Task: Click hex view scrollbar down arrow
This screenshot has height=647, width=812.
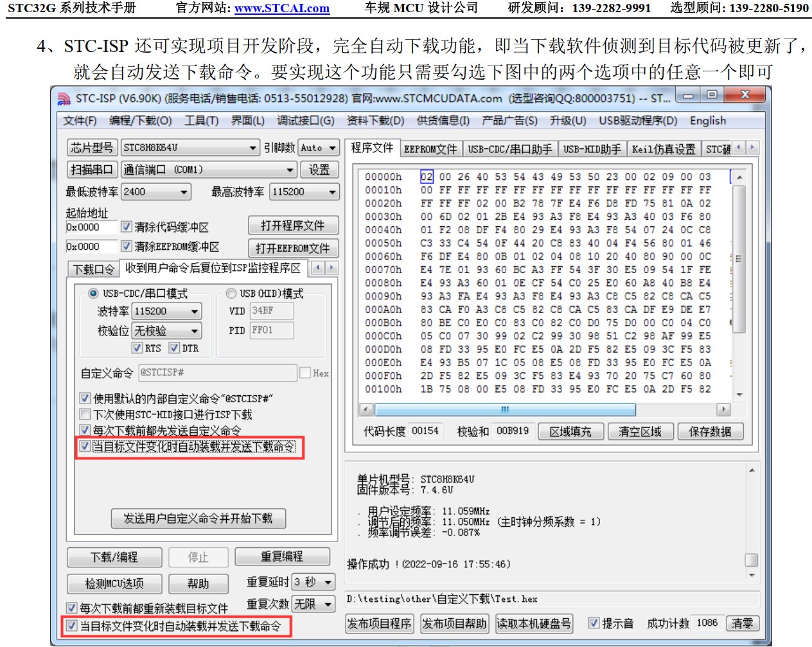Action: click(x=739, y=394)
